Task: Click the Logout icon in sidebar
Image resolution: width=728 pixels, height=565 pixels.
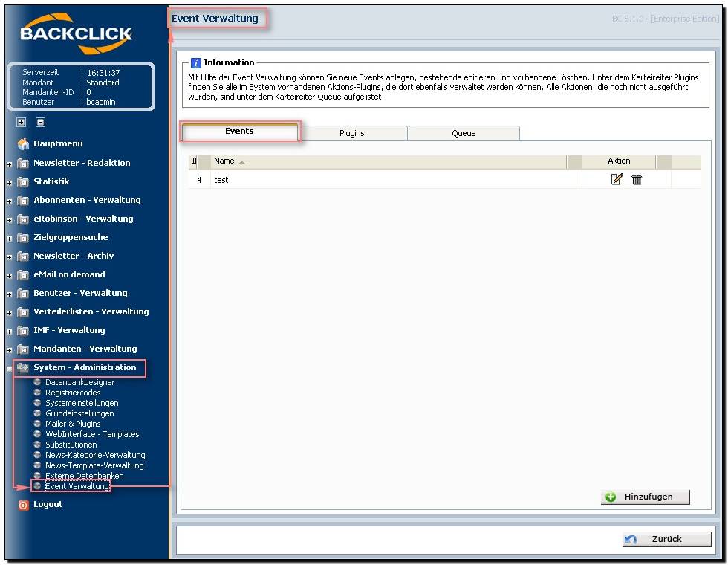Action: click(x=23, y=505)
